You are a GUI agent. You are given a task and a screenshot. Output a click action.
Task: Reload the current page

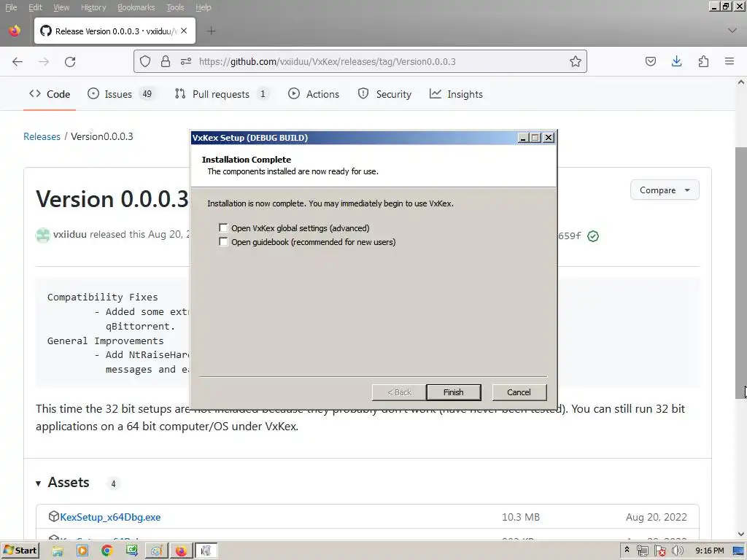70,61
